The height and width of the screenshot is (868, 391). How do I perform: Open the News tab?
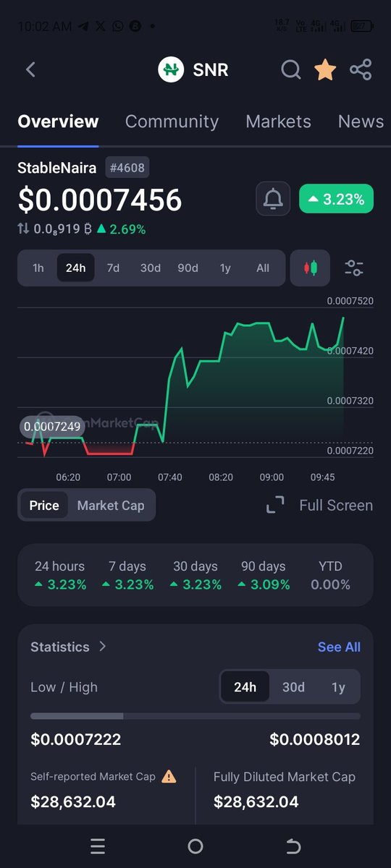click(361, 122)
